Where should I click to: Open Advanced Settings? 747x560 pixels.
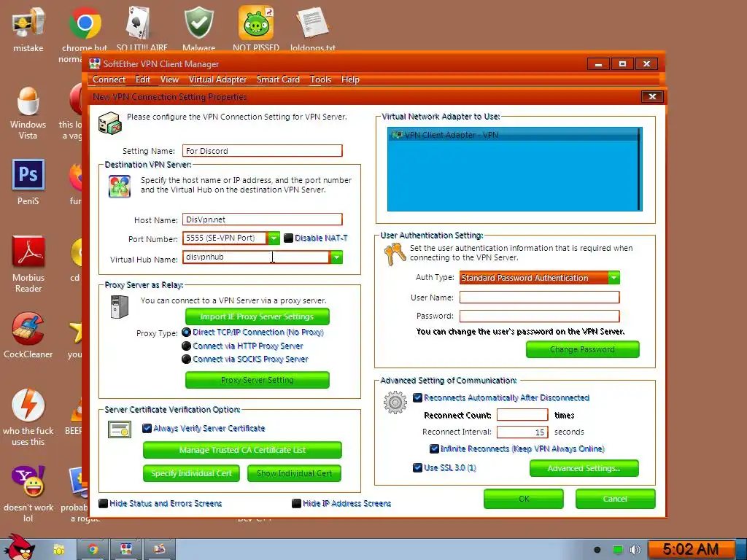(x=584, y=468)
